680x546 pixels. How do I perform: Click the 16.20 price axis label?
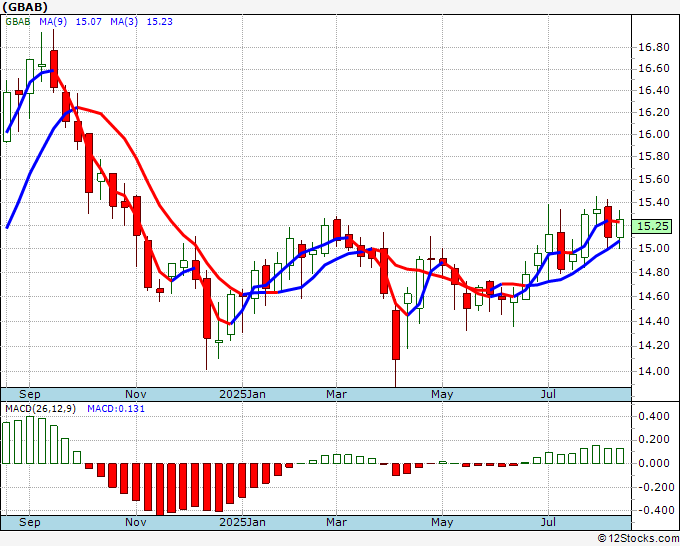654,112
